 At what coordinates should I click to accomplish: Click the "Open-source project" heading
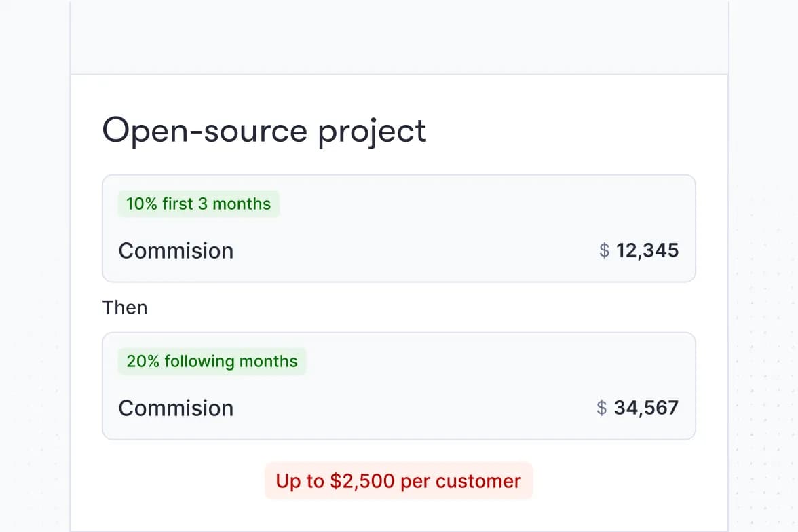[x=264, y=130]
